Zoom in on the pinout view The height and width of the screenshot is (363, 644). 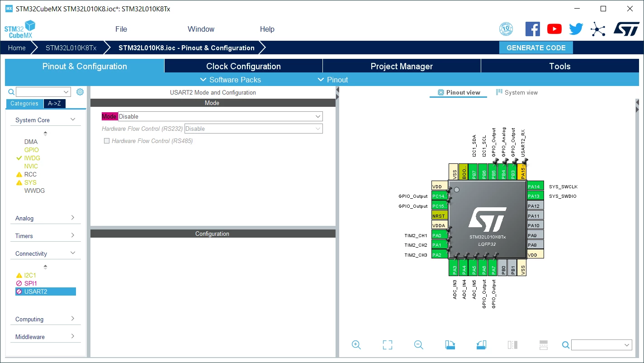coord(356,345)
